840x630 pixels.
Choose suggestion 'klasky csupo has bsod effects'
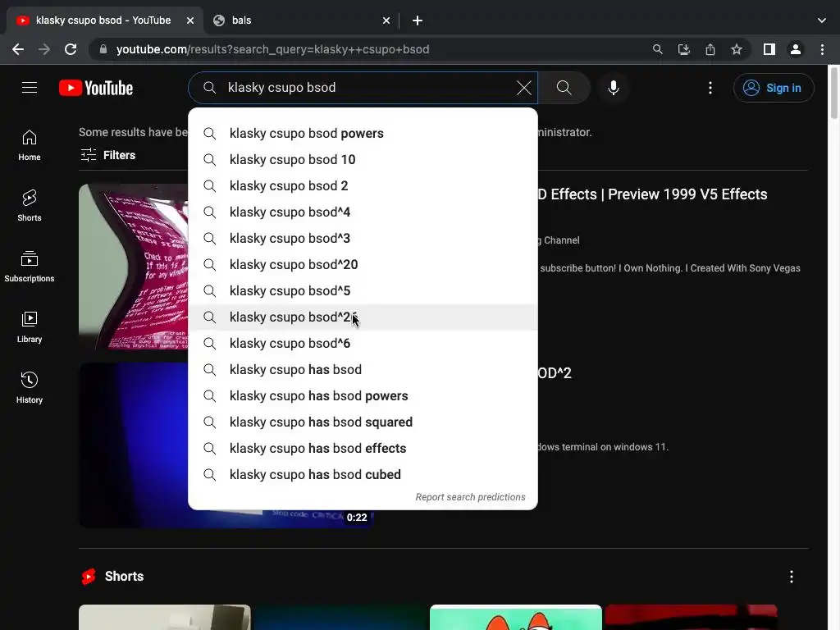pos(363,449)
